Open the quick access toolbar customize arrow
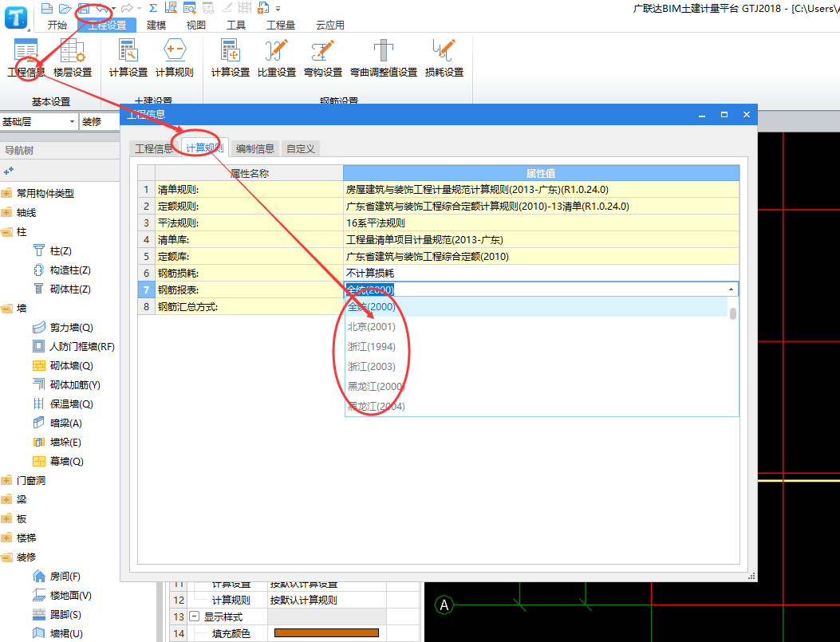840x642 pixels. 278,9
